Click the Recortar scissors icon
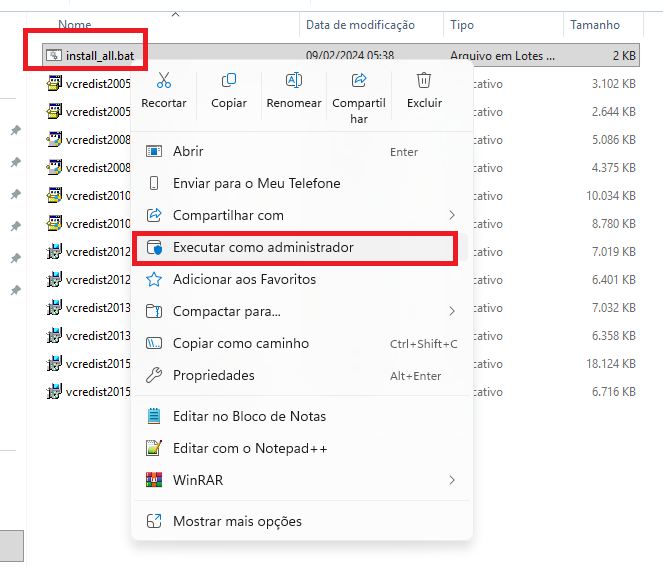Viewport: 663px width, 567px height. coord(164,81)
